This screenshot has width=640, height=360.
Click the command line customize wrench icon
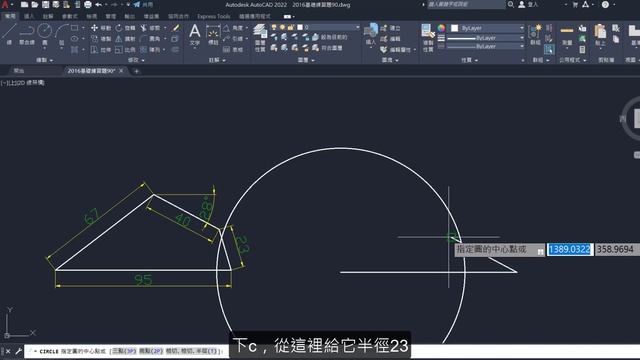(18, 351)
